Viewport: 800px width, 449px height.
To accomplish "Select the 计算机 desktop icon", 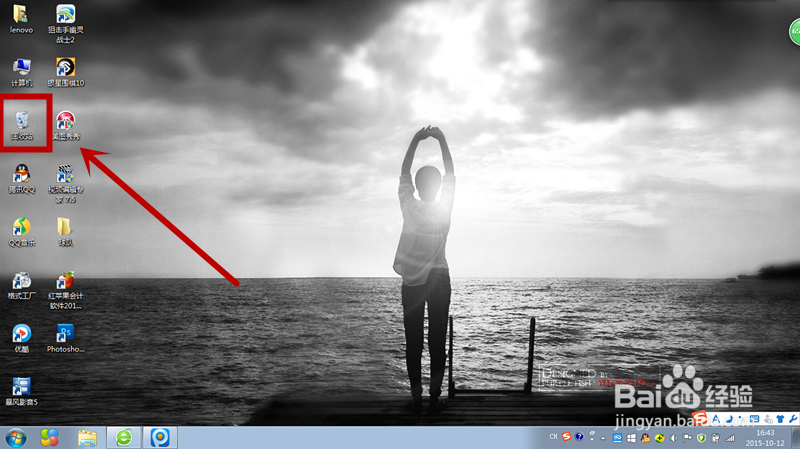I will (x=21, y=72).
